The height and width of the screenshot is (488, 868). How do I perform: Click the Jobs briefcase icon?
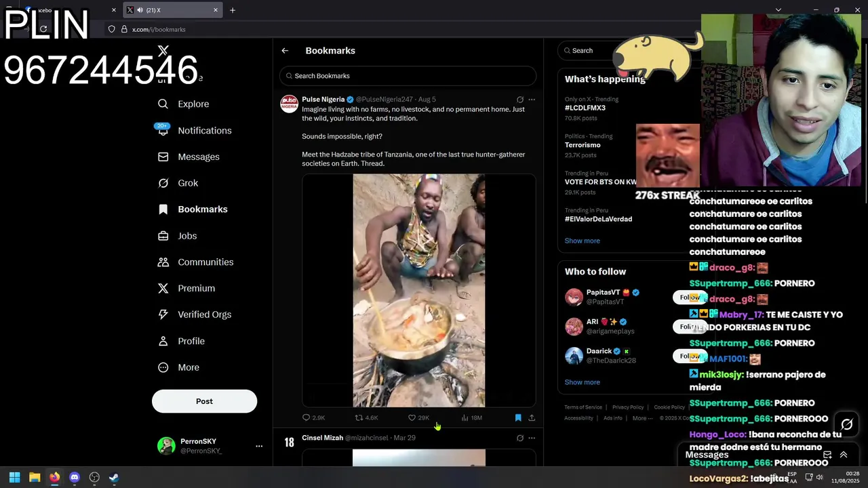tap(163, 236)
